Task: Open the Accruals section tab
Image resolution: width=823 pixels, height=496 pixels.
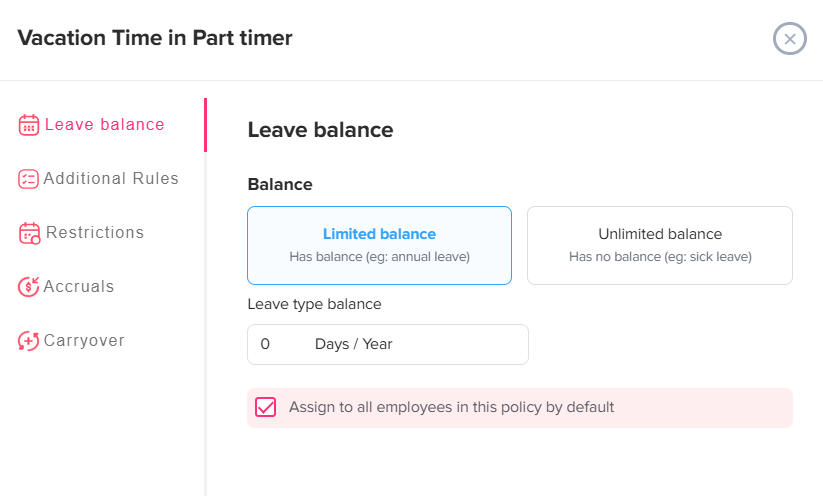Action: 79,287
